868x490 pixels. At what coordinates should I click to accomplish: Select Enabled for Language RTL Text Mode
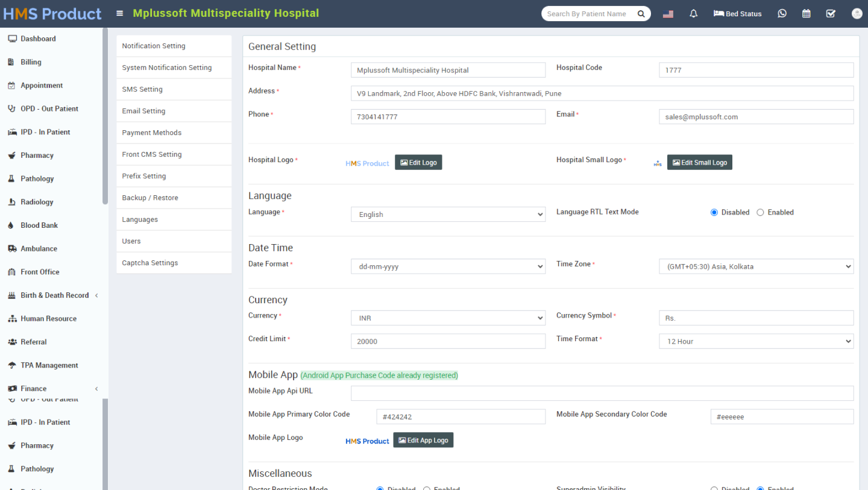pos(760,212)
